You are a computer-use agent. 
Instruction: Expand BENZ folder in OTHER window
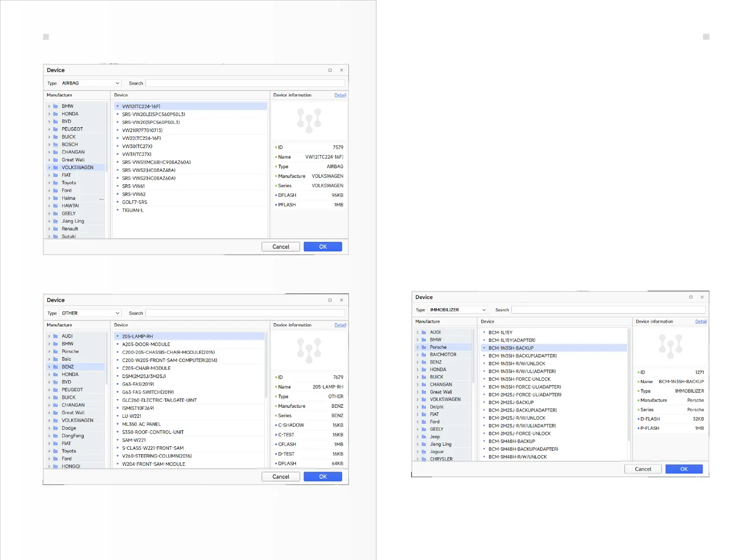49,367
